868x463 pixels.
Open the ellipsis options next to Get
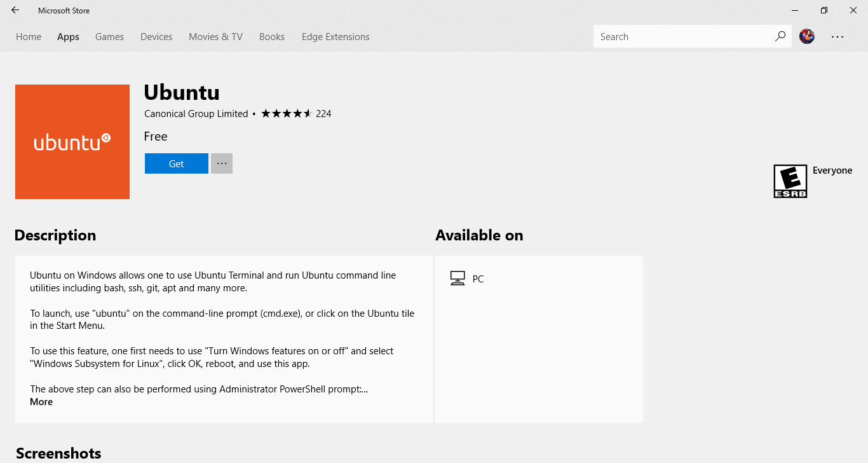[x=222, y=163]
